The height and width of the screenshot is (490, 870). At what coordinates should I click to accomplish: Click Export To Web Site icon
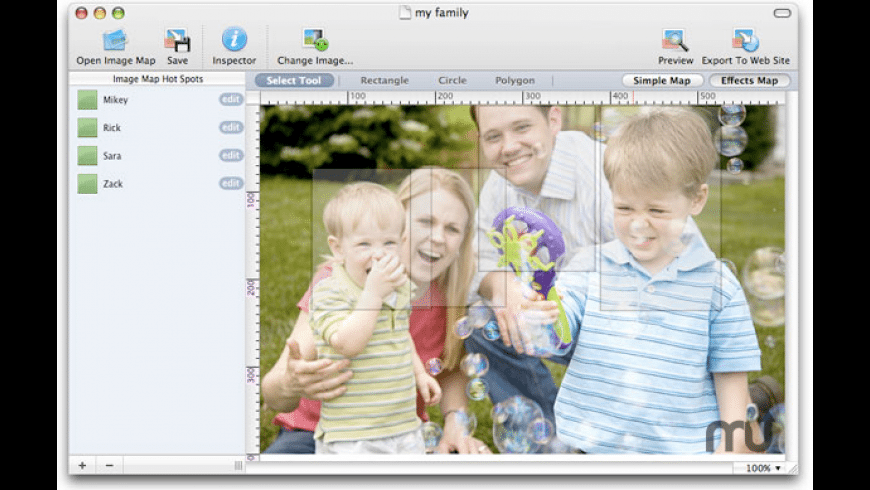point(745,41)
